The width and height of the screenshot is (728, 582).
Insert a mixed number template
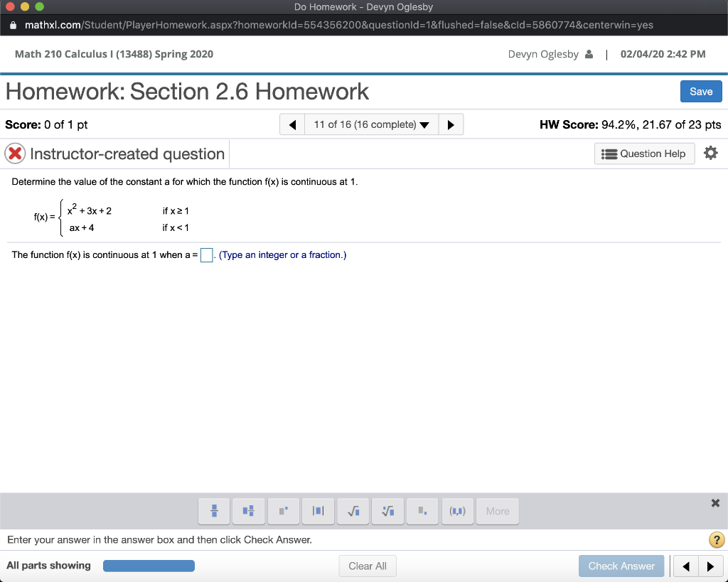coord(248,511)
